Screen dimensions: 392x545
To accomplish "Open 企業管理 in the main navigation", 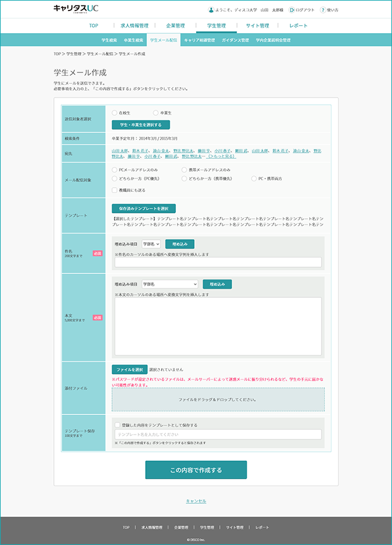I will [175, 25].
